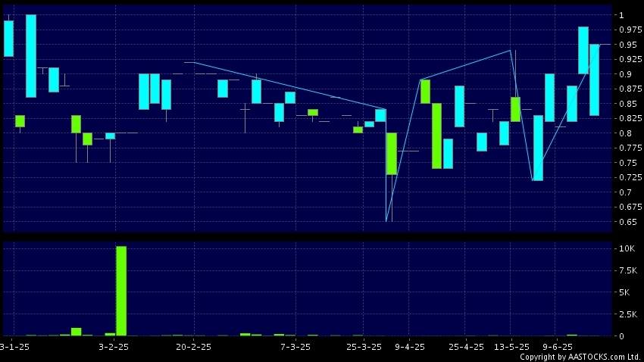
Task: Select the 7.5K volume axis label
Action: pyautogui.click(x=628, y=270)
